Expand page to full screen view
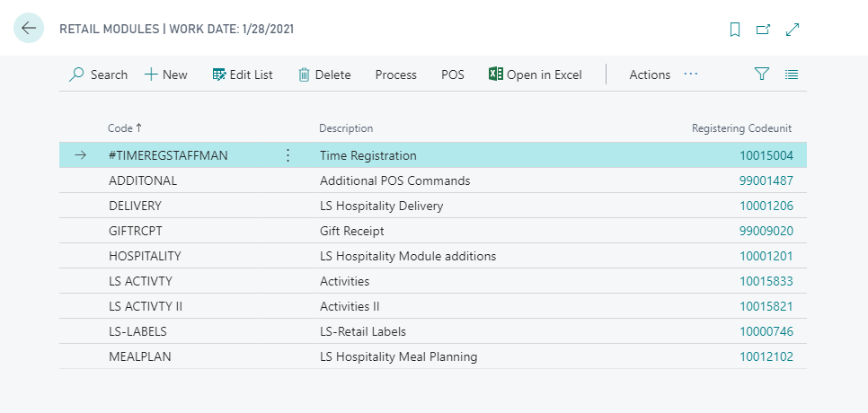This screenshot has width=868, height=413. 793,30
